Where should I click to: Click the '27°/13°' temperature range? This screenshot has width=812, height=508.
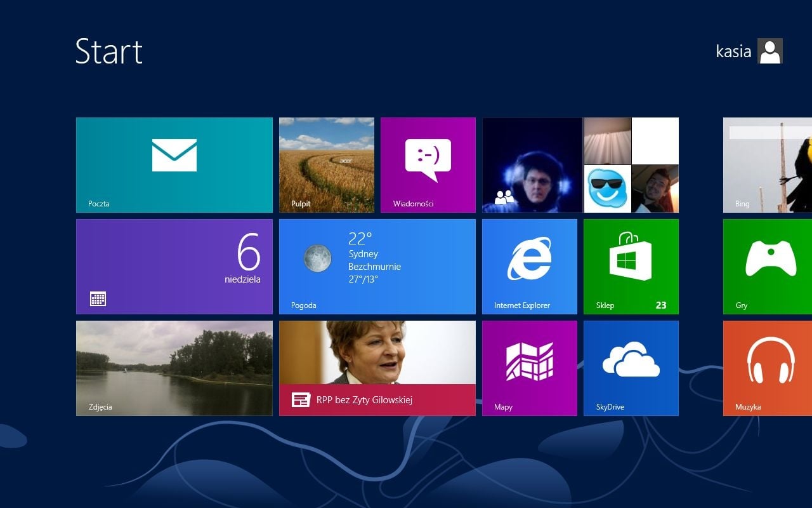[x=363, y=279]
